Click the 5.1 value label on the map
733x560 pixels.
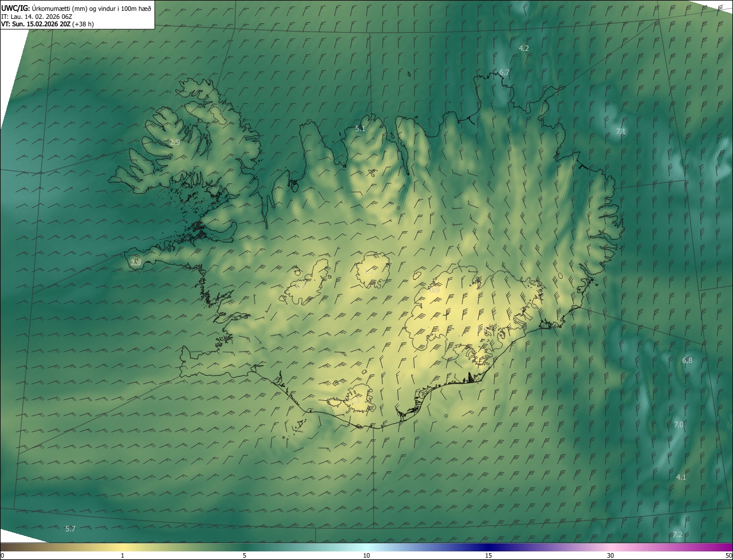click(360, 129)
